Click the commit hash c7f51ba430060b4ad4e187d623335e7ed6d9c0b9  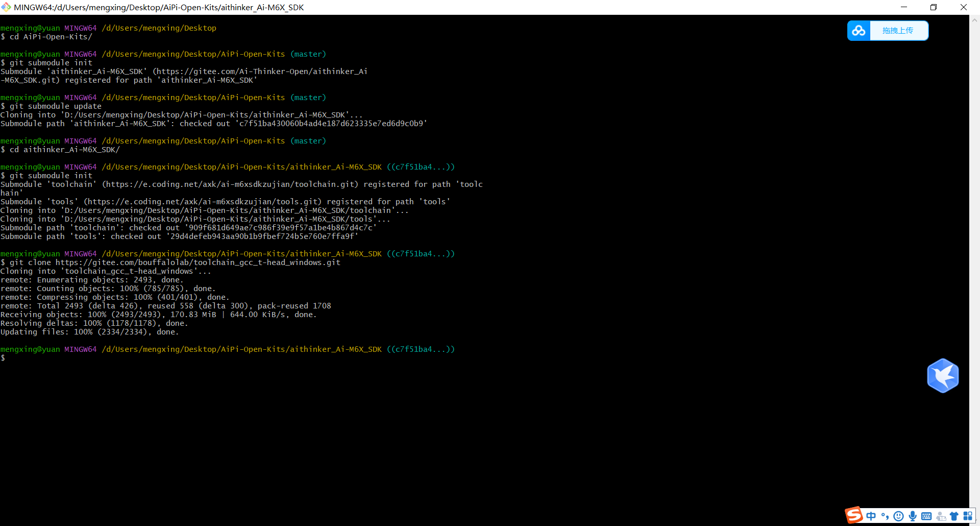coord(331,124)
